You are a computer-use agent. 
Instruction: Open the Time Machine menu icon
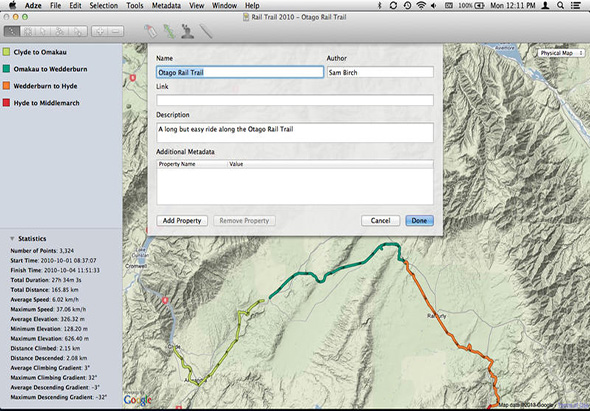tap(407, 5)
